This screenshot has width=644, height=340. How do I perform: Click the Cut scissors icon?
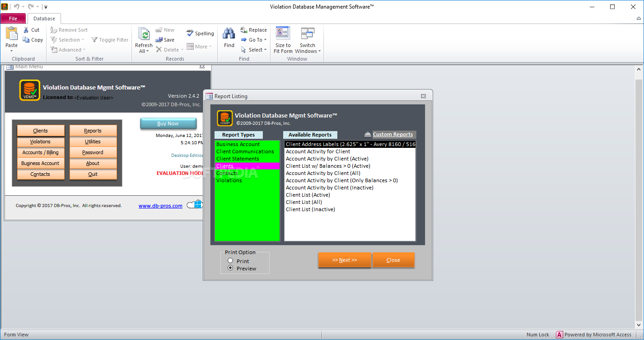[26, 30]
